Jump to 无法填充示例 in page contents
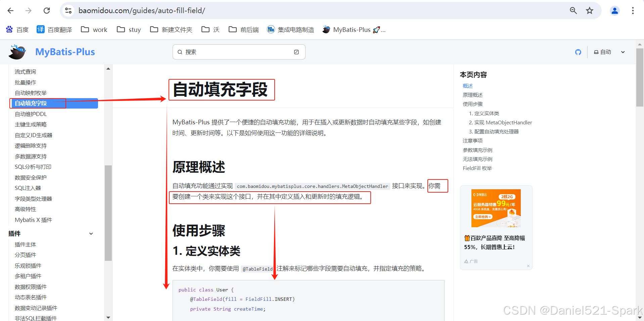 [x=478, y=159]
